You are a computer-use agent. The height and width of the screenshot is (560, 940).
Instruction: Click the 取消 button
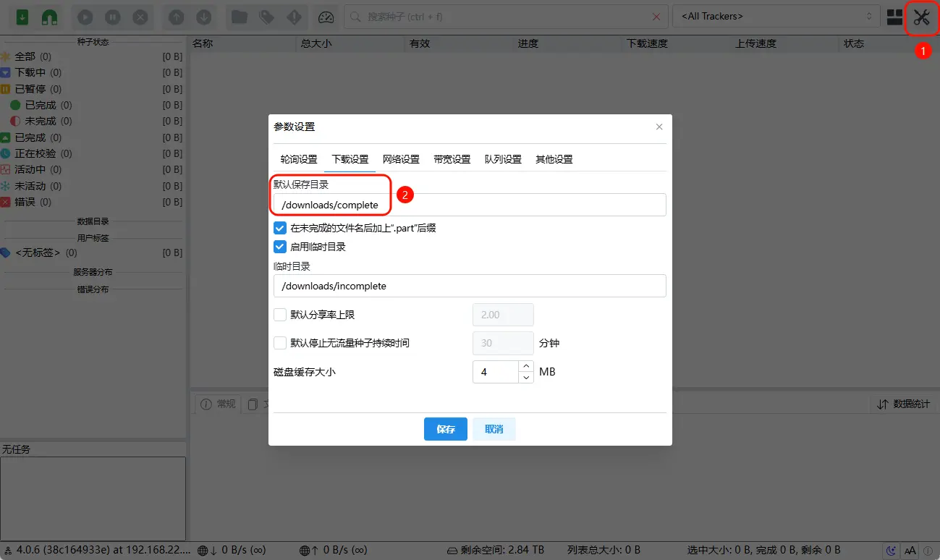coord(494,429)
